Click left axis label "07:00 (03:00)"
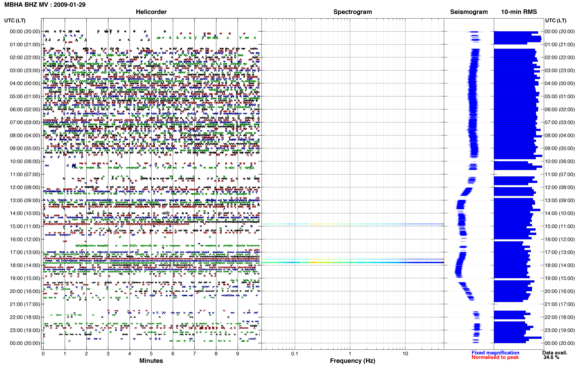Screen dimensions: 588x368 (25, 122)
